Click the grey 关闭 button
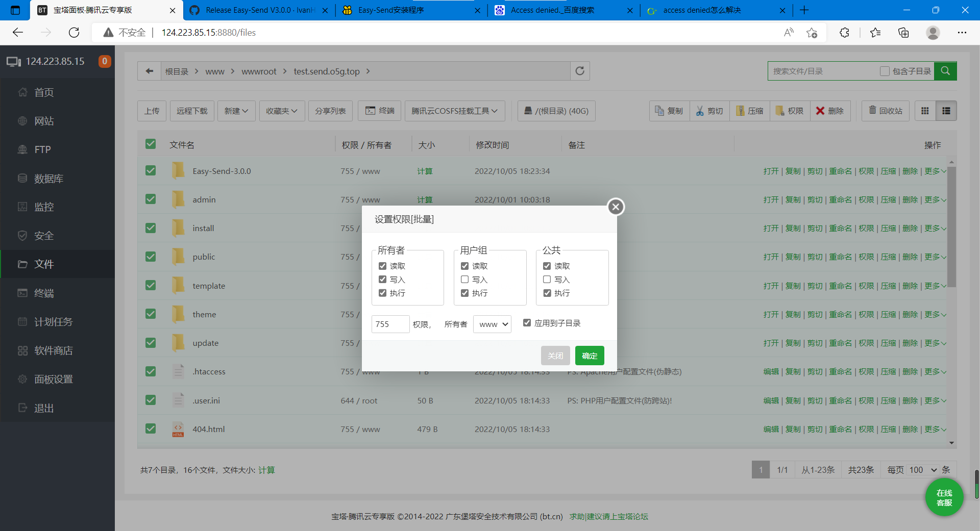980x531 pixels. (555, 356)
